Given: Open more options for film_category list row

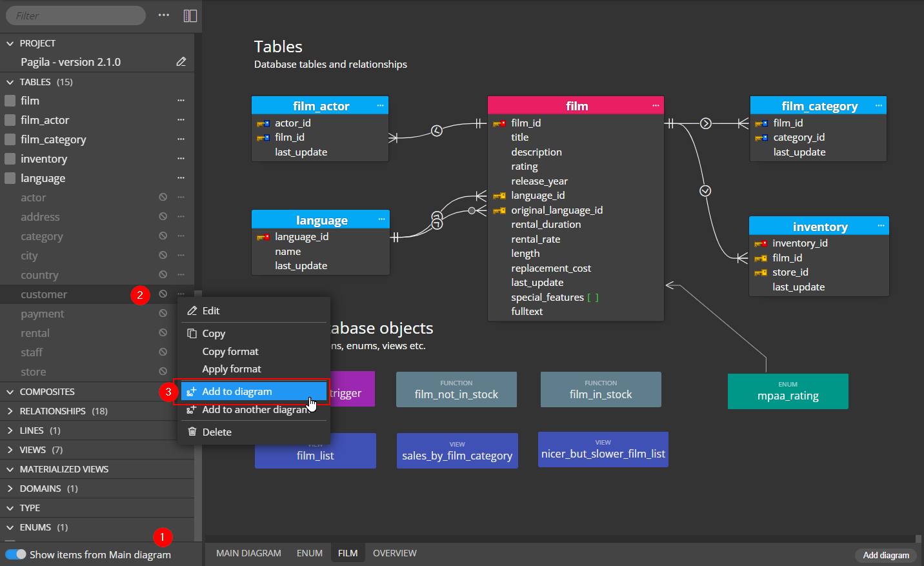Looking at the screenshot, I should [181, 139].
